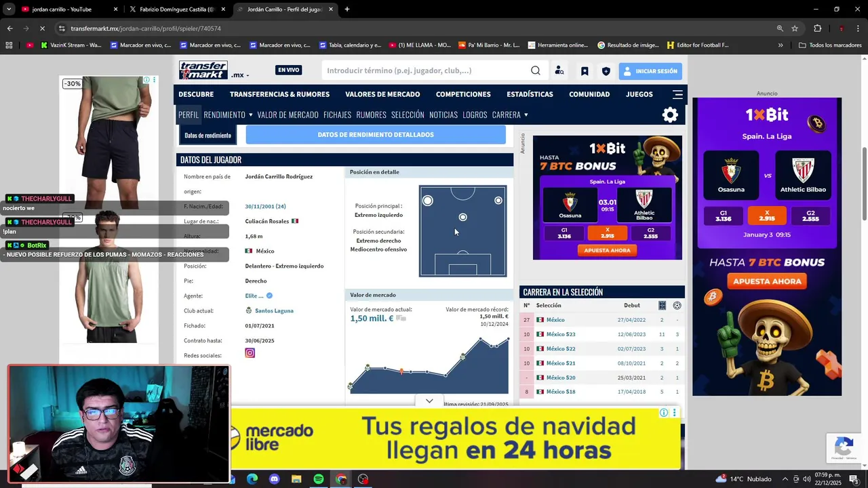Open the VALOR DE MERCADO player tab
Viewport: 868px width, 488px height.
click(288, 115)
